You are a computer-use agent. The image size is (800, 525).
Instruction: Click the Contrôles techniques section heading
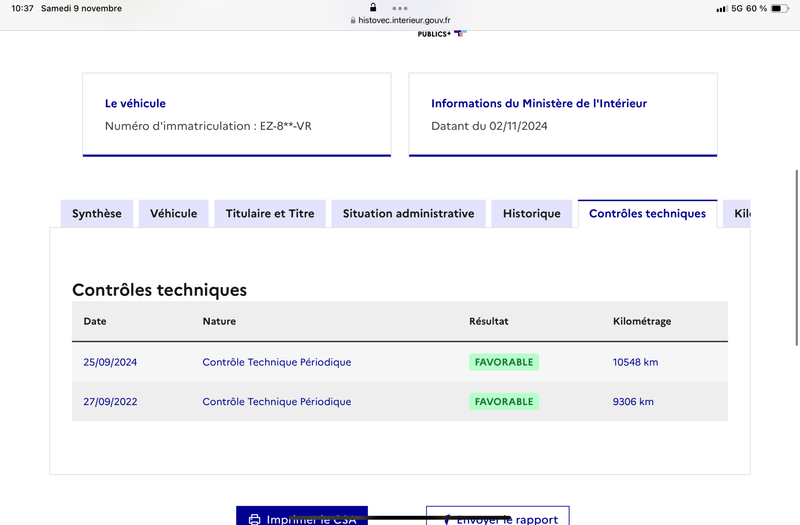(x=159, y=290)
